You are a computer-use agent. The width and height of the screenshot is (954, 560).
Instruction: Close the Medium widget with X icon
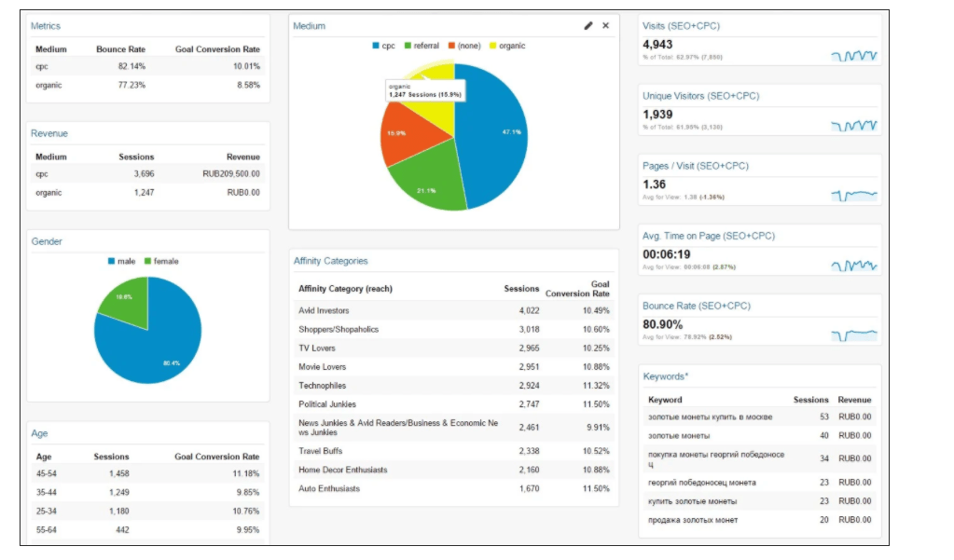coord(605,26)
